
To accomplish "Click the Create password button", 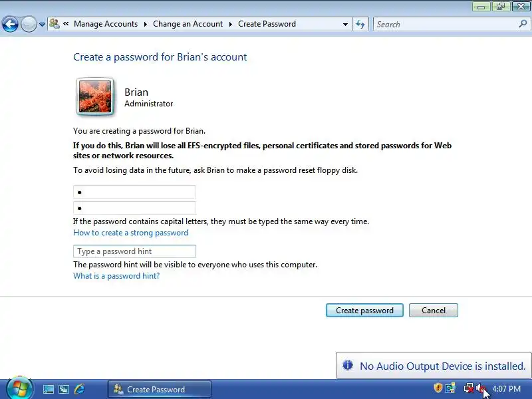I will (364, 311).
